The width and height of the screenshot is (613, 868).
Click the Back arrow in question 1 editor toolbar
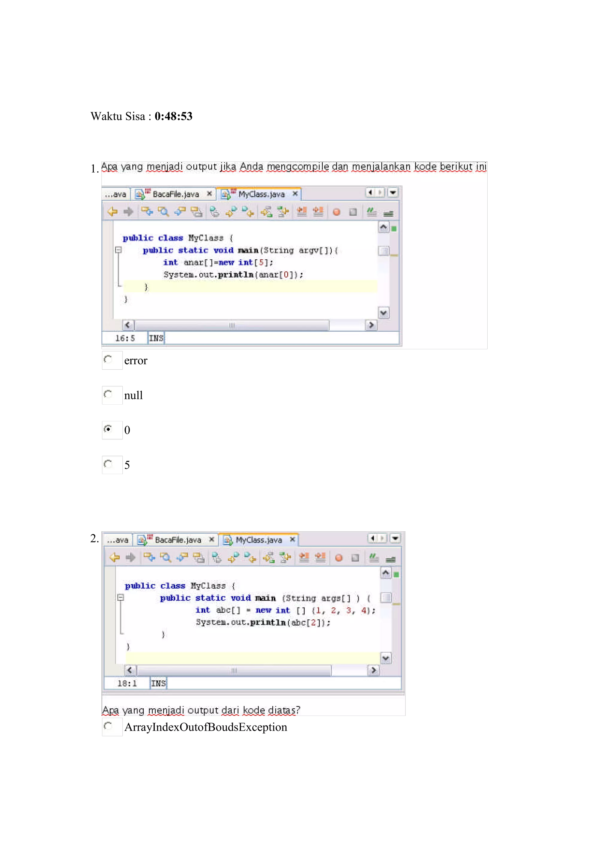pos(113,212)
